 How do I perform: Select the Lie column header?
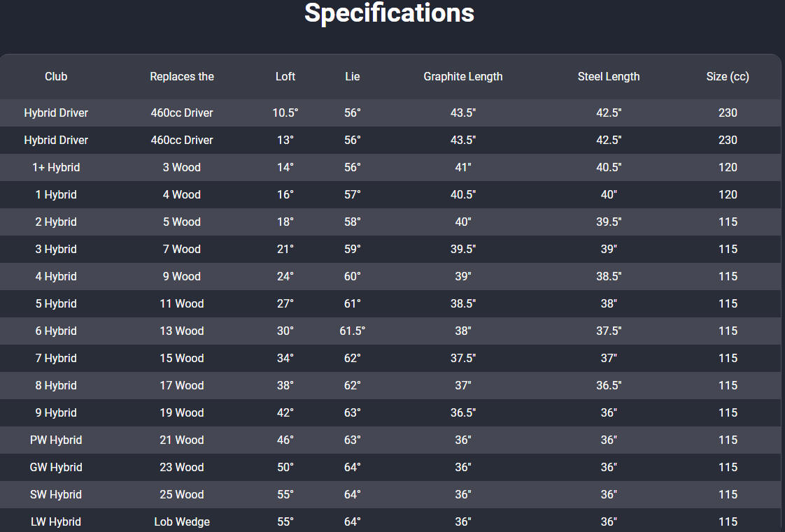click(x=353, y=76)
